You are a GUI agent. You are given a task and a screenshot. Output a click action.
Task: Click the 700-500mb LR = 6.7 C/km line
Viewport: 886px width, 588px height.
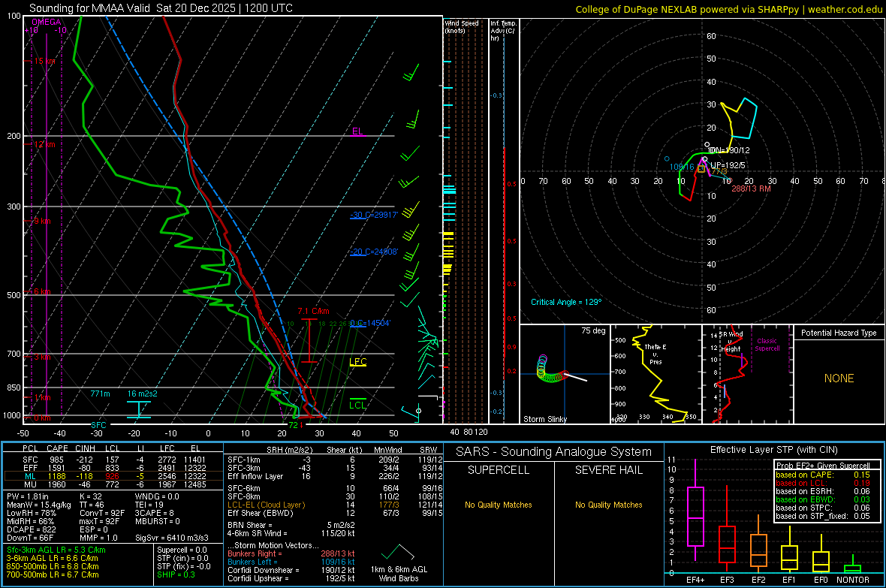tap(53, 574)
